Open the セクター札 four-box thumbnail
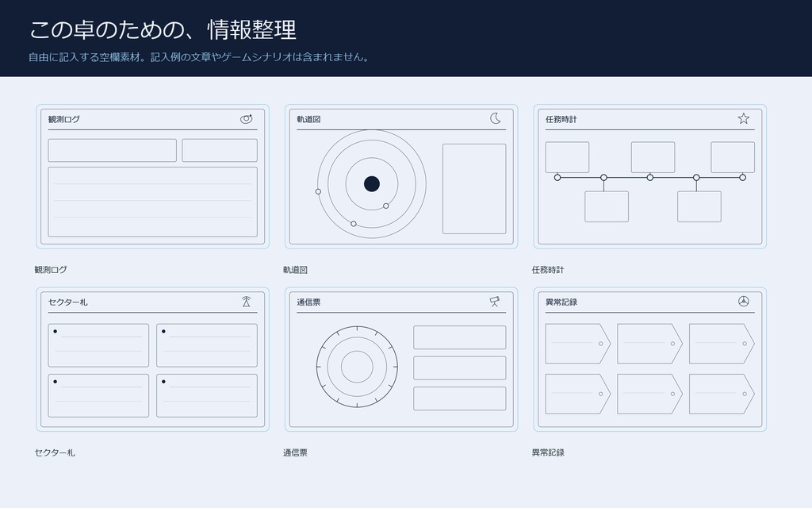The image size is (812, 508). pos(153,360)
